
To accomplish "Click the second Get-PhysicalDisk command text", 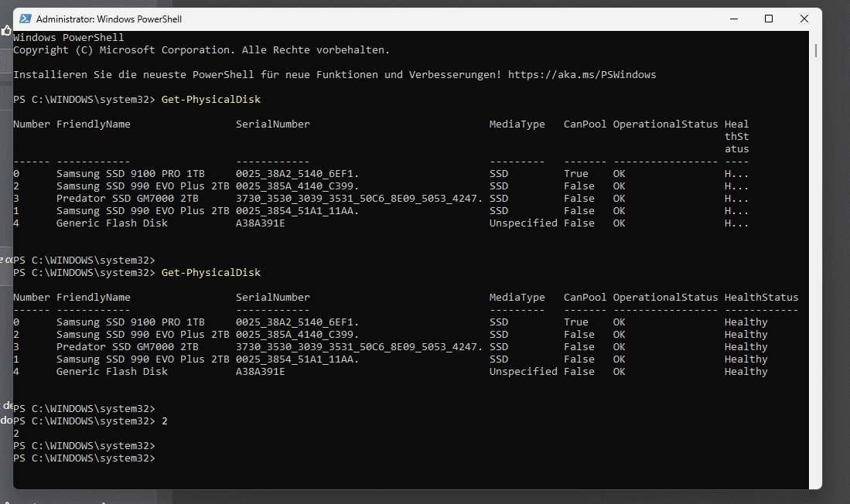I will click(x=211, y=273).
